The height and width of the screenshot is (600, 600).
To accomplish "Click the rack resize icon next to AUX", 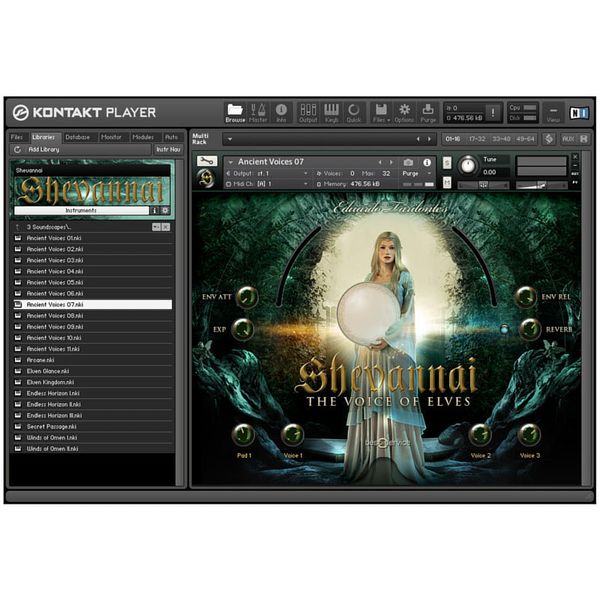I will tap(549, 139).
